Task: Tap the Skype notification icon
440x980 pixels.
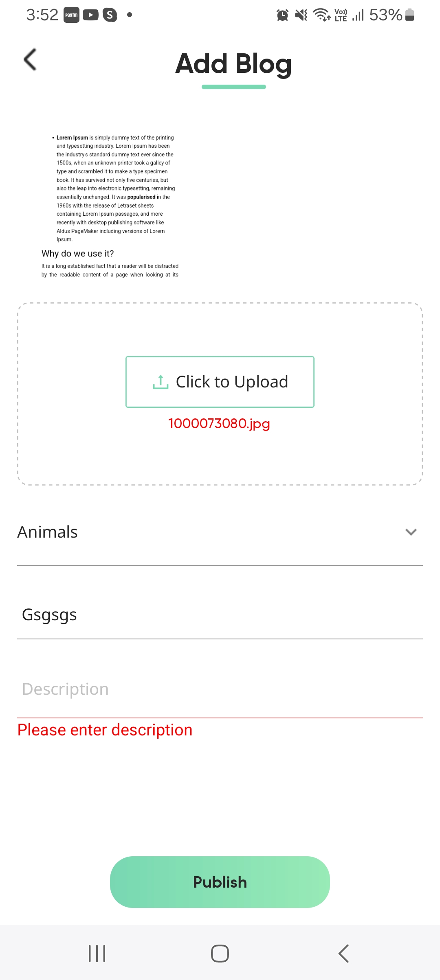Action: tap(110, 15)
